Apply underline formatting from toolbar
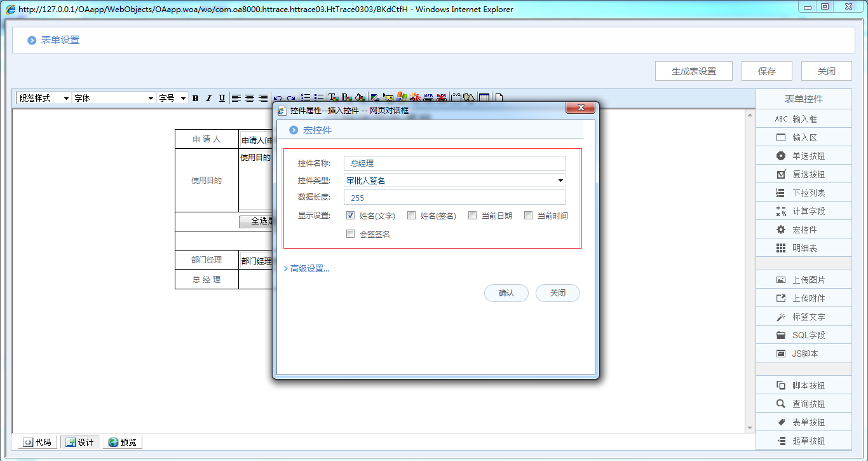This screenshot has height=461, width=868. click(222, 98)
